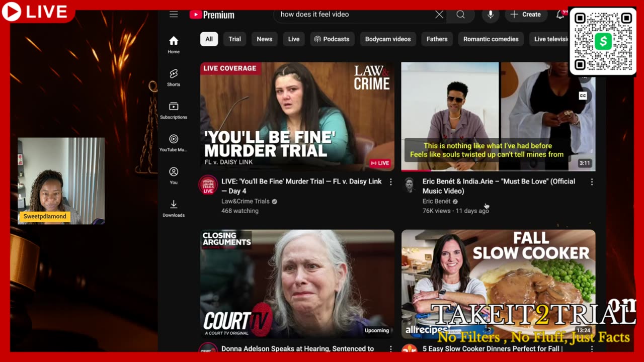Select the All filter chip

[x=209, y=39]
